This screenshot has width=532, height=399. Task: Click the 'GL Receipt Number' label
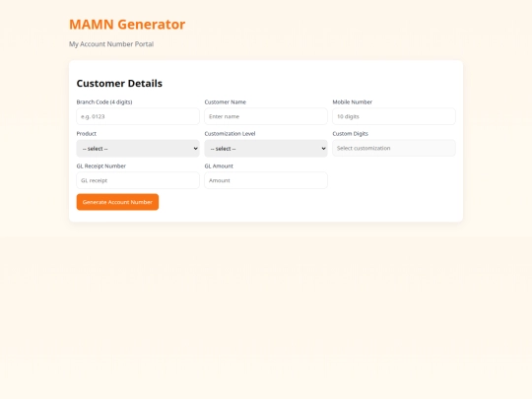(101, 166)
